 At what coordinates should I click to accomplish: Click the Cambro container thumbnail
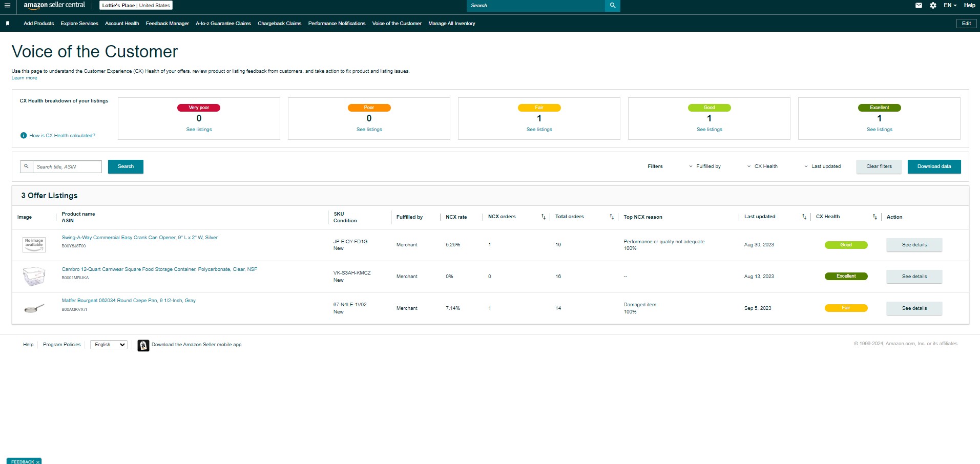click(34, 277)
